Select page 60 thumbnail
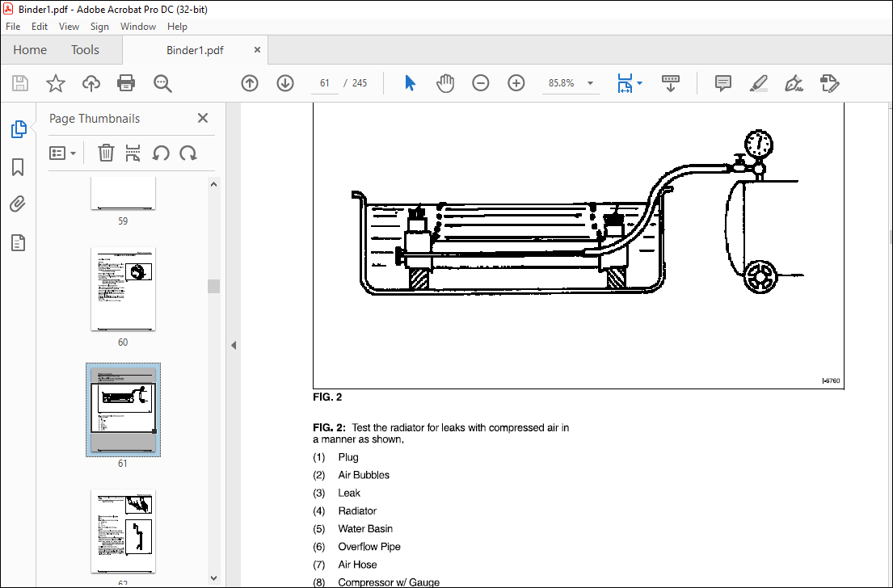893x588 pixels. 123,288
